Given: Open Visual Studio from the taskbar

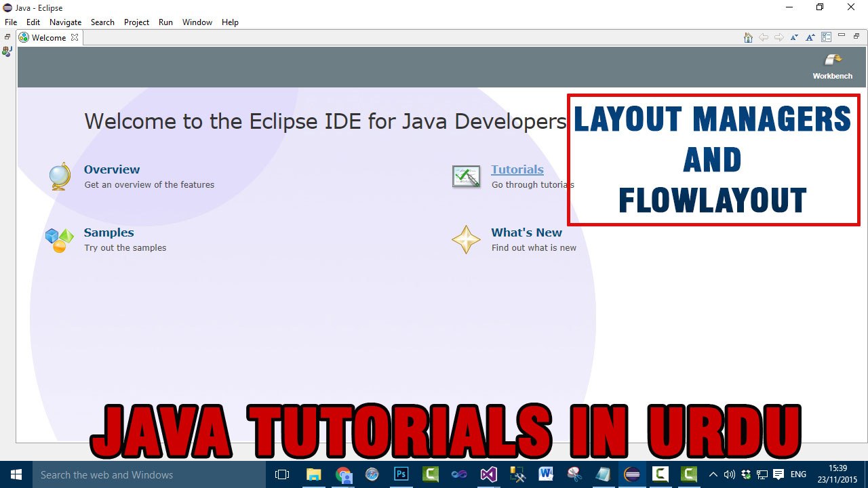Looking at the screenshot, I should point(488,474).
